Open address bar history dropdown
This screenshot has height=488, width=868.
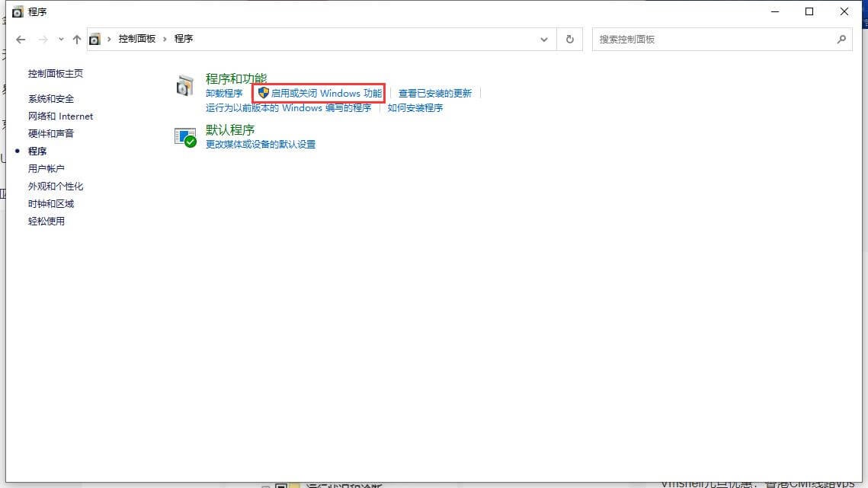544,40
